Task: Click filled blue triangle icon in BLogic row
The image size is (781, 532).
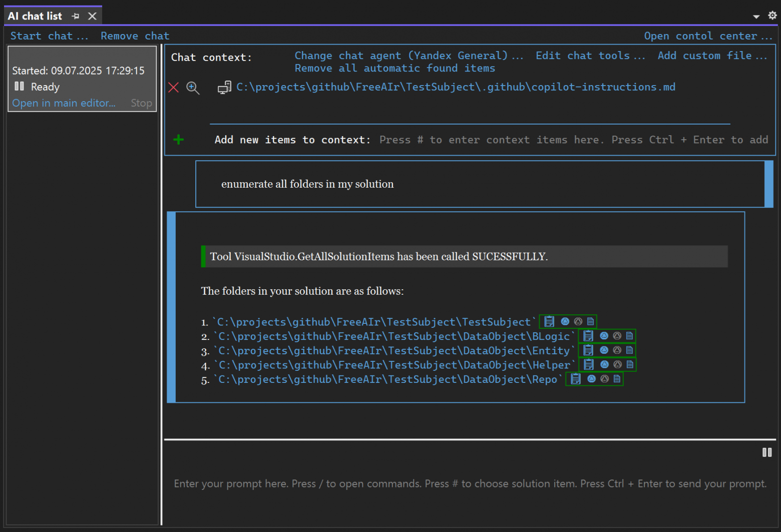Action: point(604,336)
